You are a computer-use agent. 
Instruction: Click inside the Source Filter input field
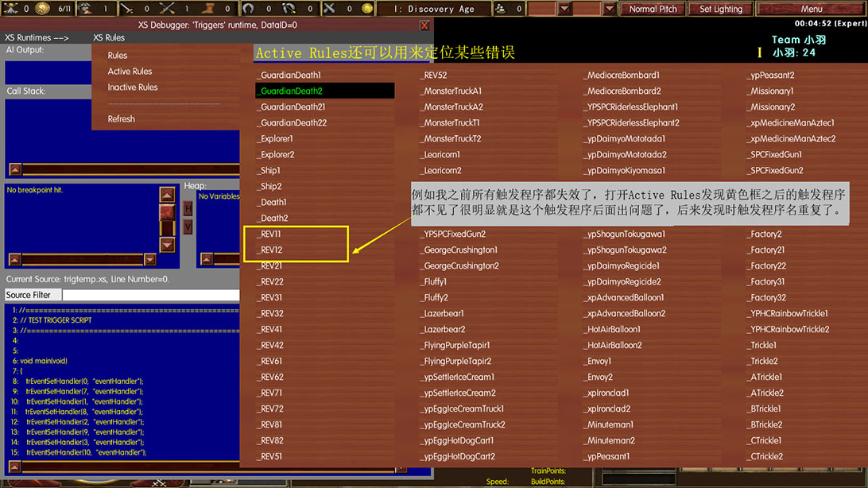[x=150, y=295]
